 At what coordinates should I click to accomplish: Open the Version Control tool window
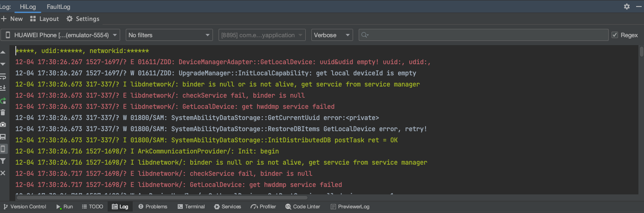coord(25,206)
